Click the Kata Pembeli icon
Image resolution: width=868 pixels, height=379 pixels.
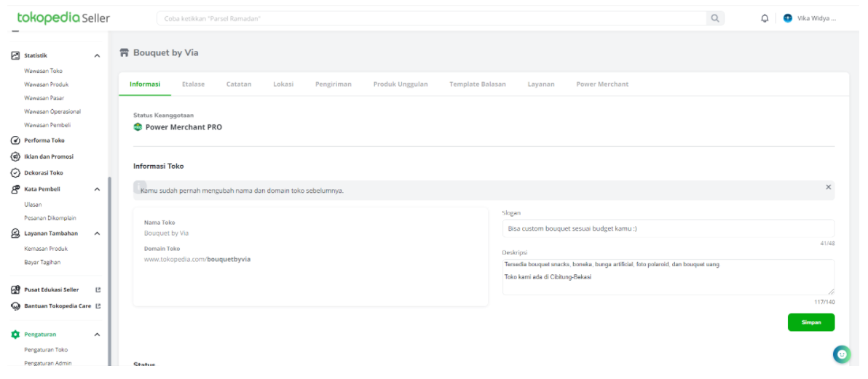coord(15,188)
